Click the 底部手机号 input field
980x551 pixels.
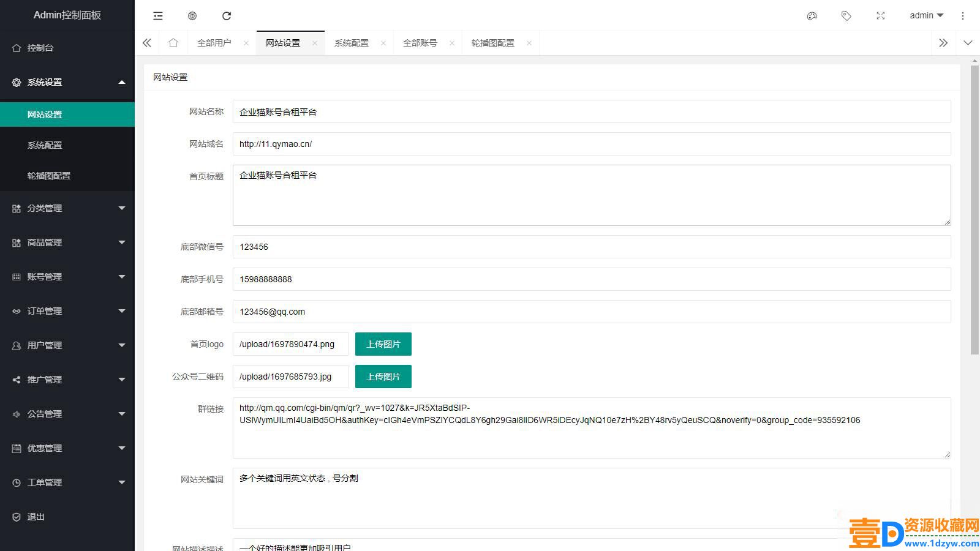(x=592, y=279)
